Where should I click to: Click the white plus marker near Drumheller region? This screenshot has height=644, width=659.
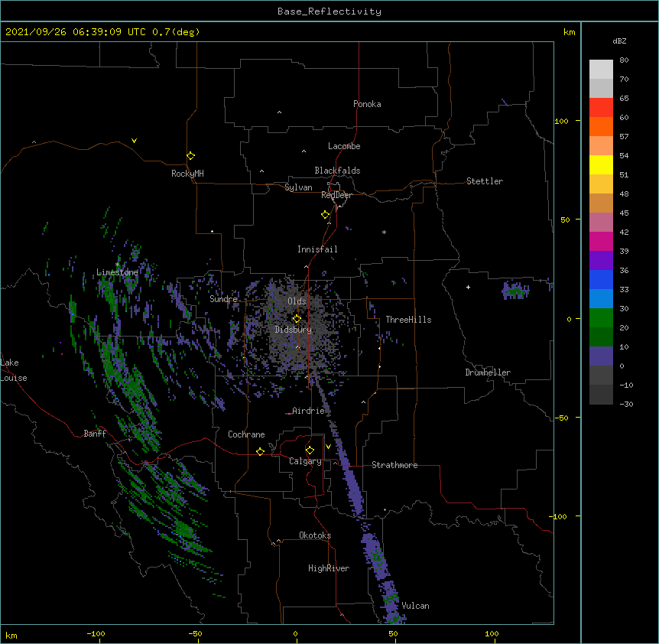(x=468, y=287)
